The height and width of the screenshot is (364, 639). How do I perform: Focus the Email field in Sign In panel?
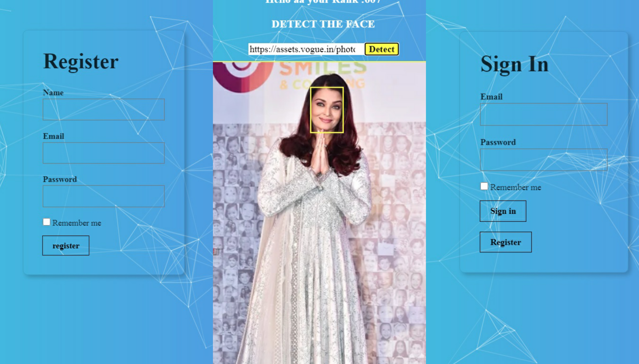point(544,114)
